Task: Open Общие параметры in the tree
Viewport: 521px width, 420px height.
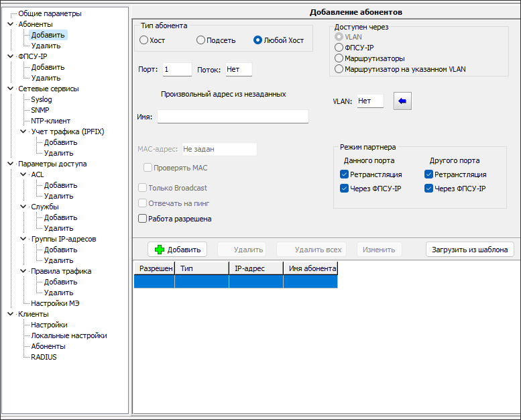Action: pos(50,13)
